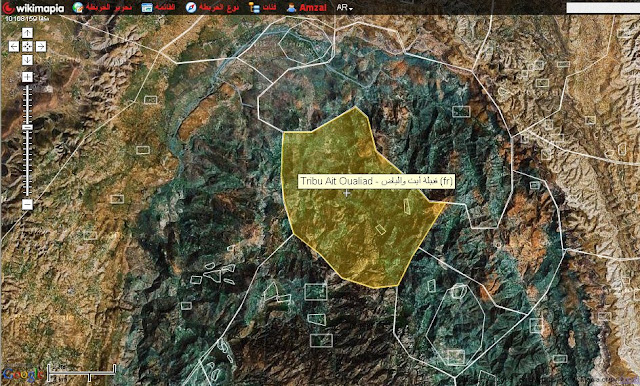This screenshot has height=386, width=640.
Task: Open the edit map globe icon
Action: [78, 7]
